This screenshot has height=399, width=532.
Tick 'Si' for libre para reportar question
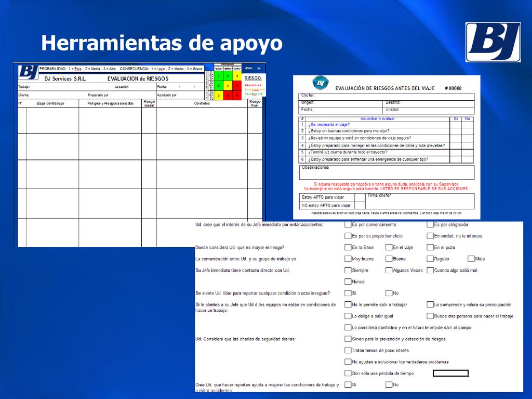348,293
